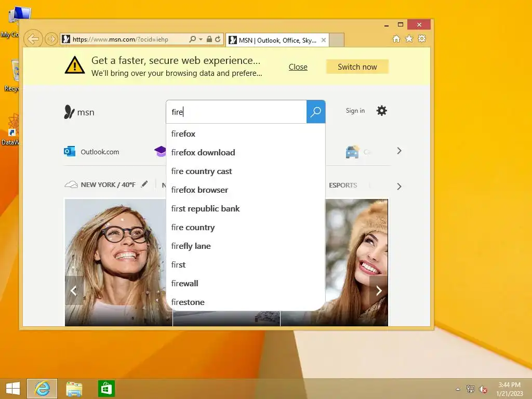Click the muted volume tray icon
The width and height of the screenshot is (532, 399).
(x=483, y=389)
